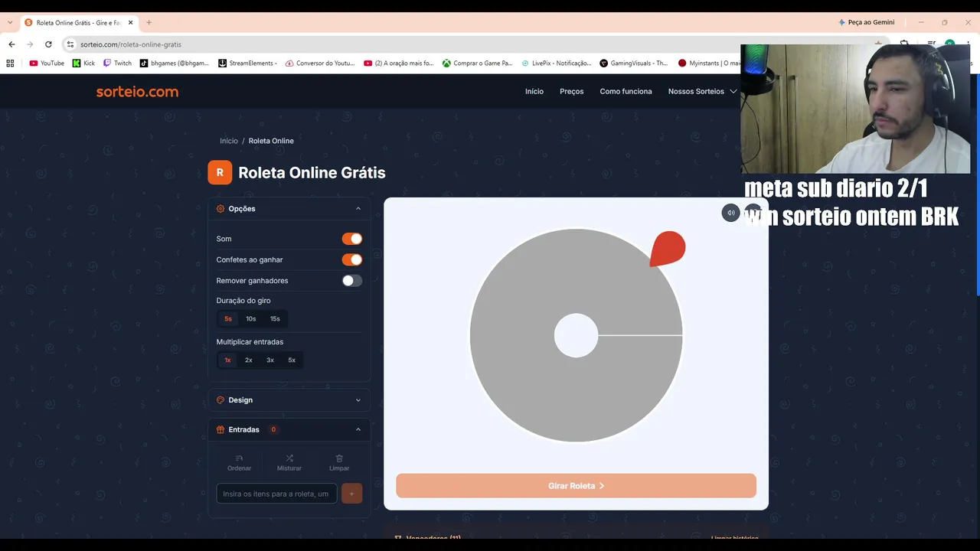Shuffle entries with the Misturar icon
The height and width of the screenshot is (551, 980).
click(x=289, y=458)
